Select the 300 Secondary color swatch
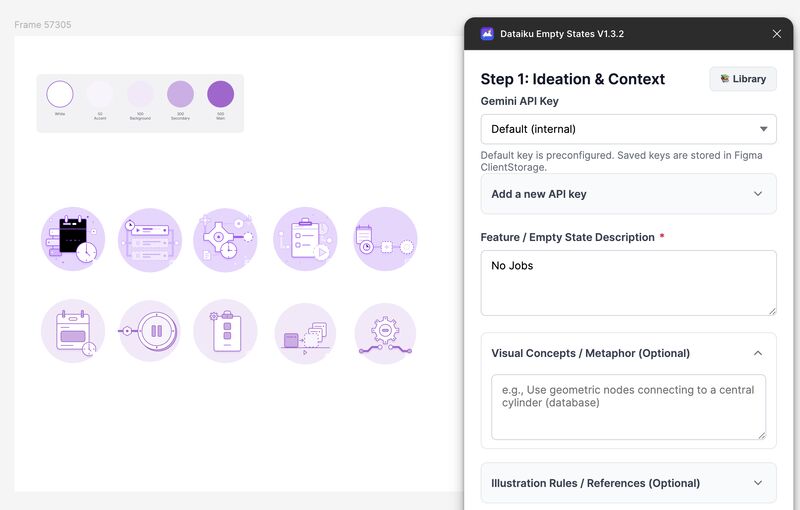Viewport: 800px width, 510px height. [x=180, y=95]
